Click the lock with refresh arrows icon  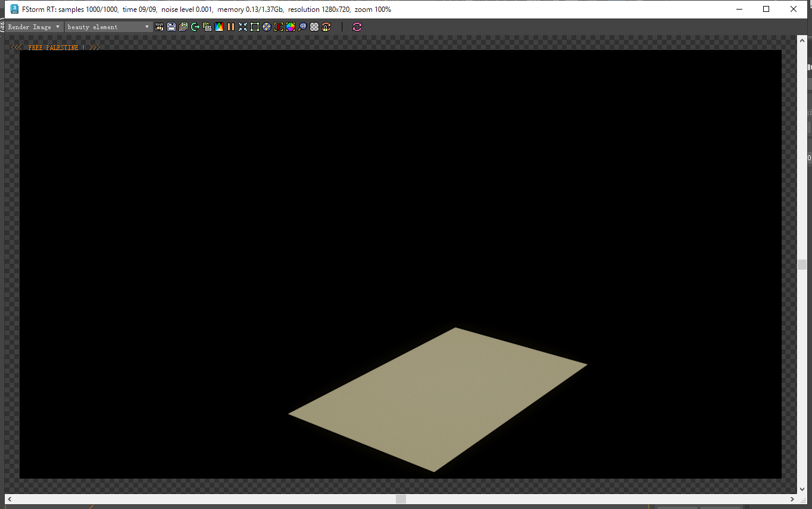(x=326, y=27)
